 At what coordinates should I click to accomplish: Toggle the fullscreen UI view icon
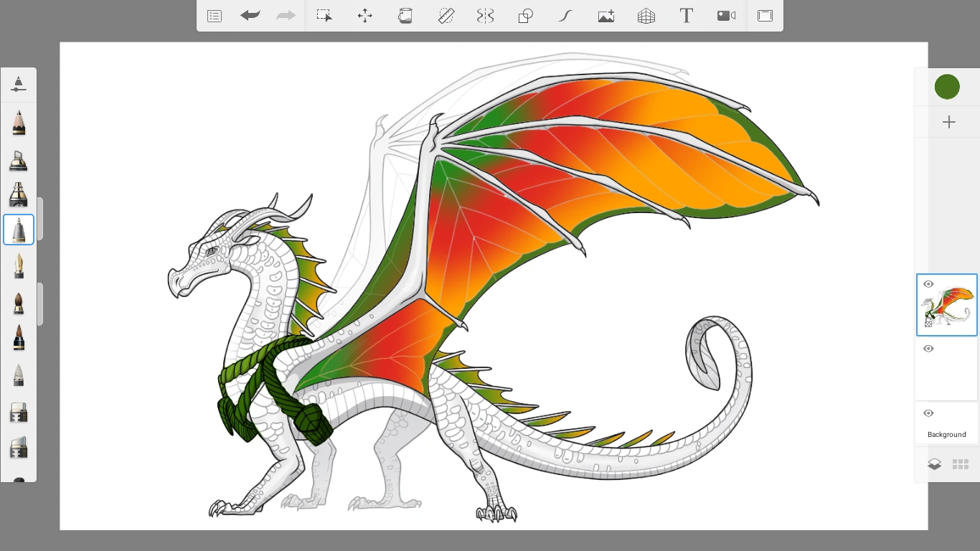[765, 16]
